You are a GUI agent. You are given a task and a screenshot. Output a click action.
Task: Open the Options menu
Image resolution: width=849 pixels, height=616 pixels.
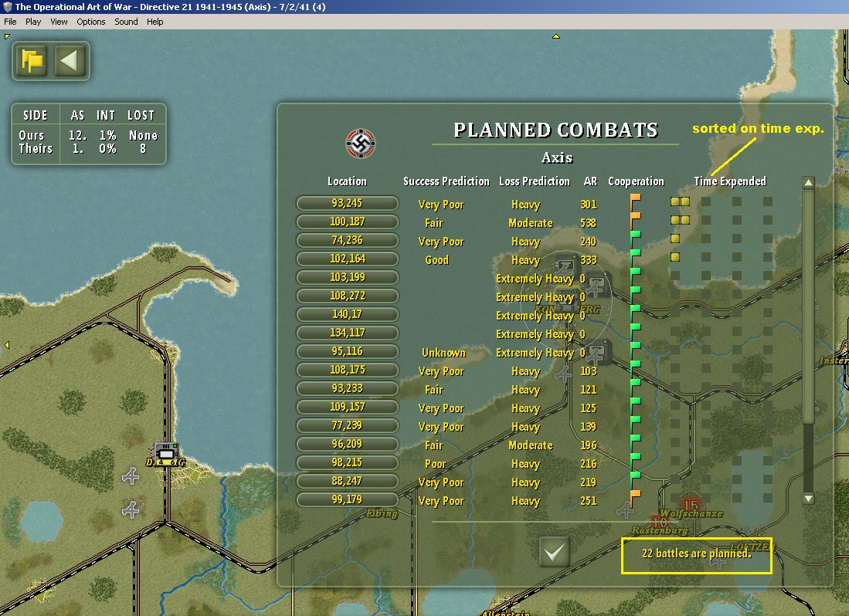(x=91, y=22)
